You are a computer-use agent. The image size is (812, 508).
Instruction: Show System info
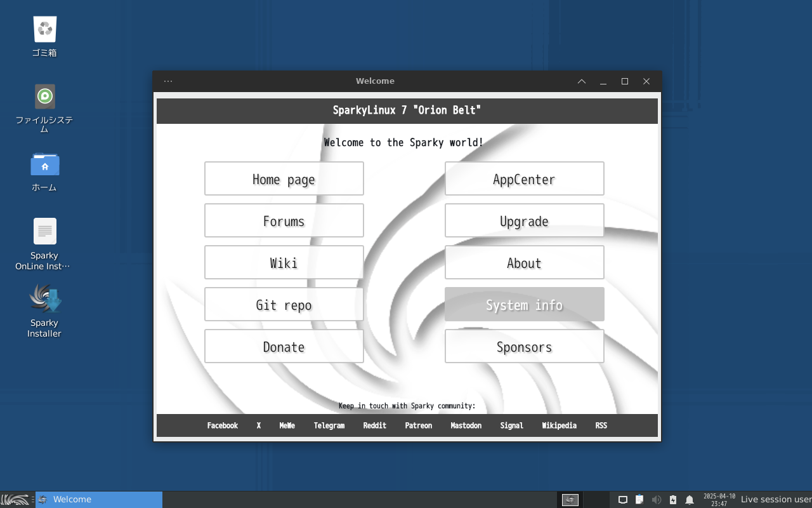(525, 304)
